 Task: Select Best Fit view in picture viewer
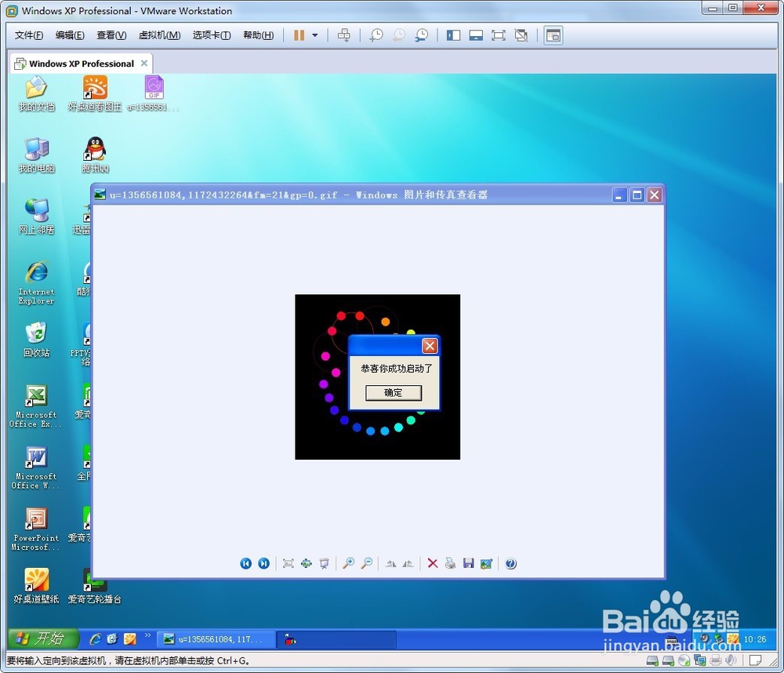tap(288, 563)
